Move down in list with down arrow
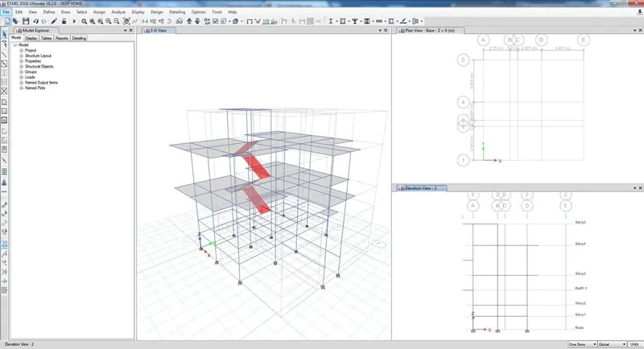The image size is (644, 349). pyautogui.click(x=197, y=21)
